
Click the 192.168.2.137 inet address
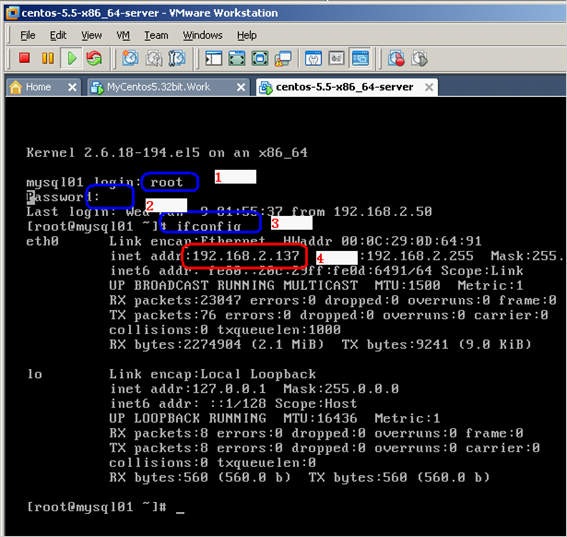(246, 256)
